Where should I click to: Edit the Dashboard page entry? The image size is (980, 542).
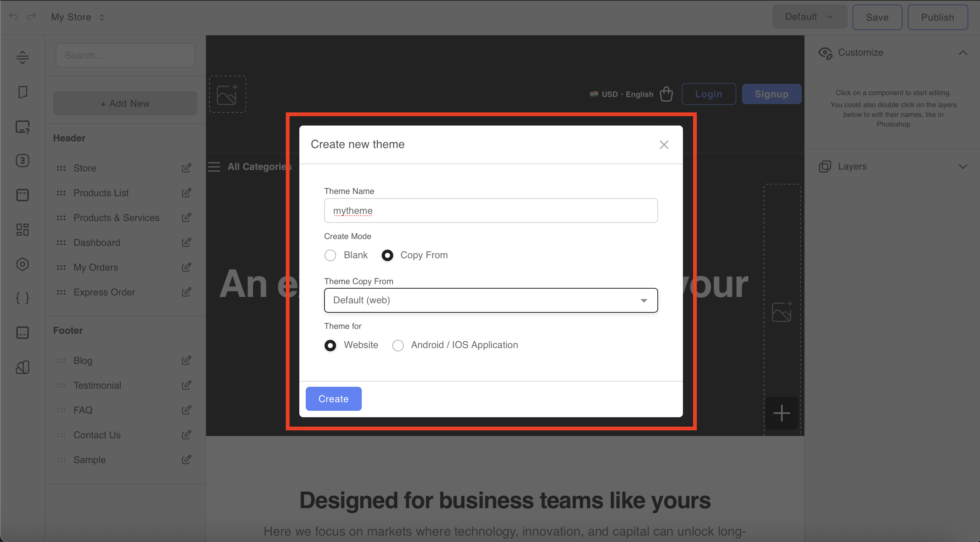(187, 242)
